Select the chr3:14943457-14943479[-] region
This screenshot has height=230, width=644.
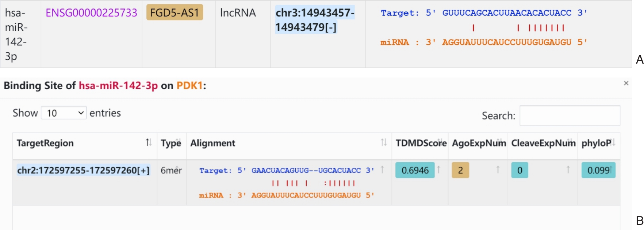[315, 20]
